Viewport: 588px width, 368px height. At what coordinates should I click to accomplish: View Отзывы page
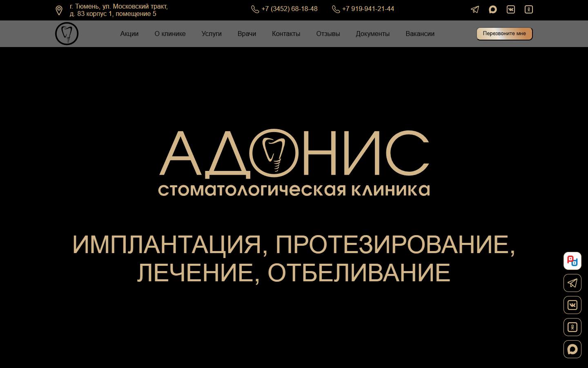[328, 34]
